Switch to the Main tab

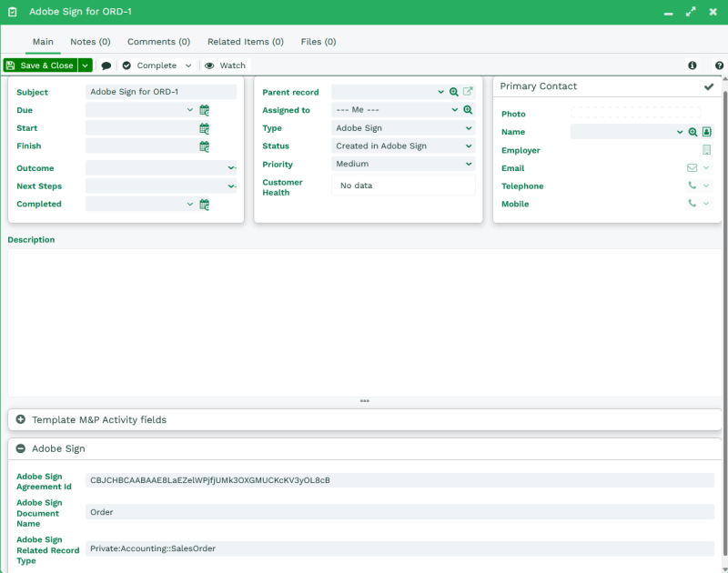(43, 42)
